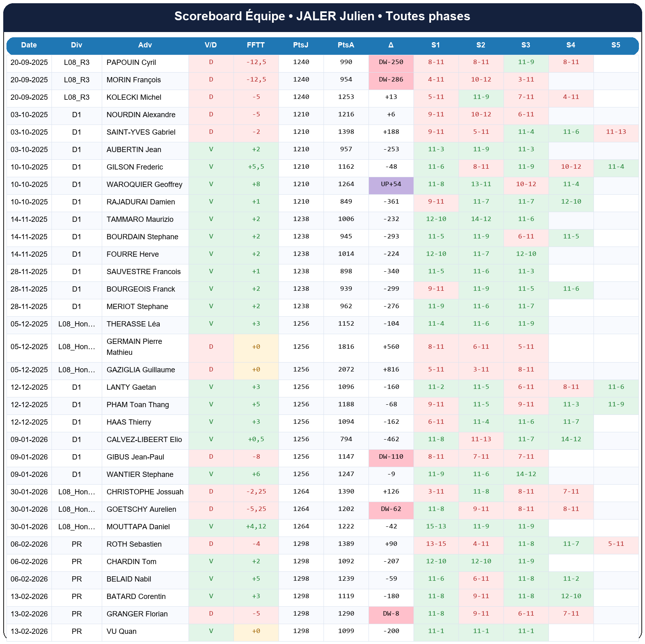645x644 pixels.
Task: Select opponent GAZIGLIA Guillaume
Action: pyautogui.click(x=141, y=370)
